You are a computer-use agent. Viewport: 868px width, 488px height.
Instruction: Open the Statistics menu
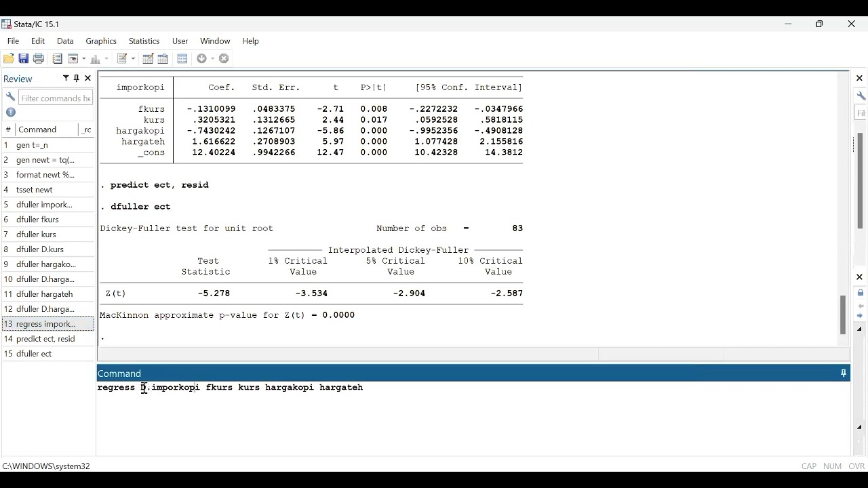coord(144,41)
